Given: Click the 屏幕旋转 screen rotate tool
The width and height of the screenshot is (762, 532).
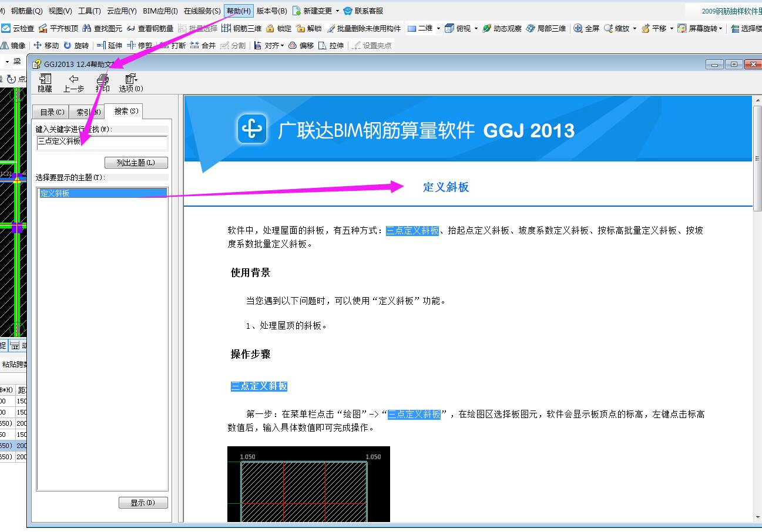Looking at the screenshot, I should [697, 28].
